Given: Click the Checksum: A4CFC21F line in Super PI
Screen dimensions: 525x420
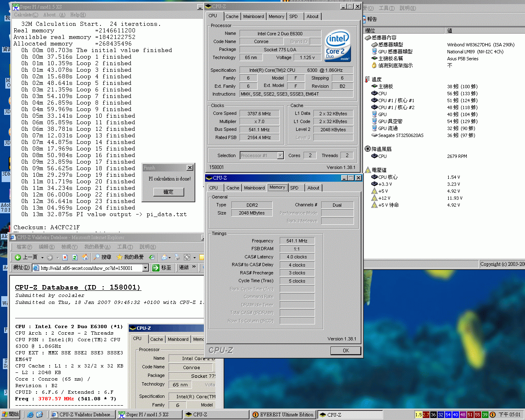Looking at the screenshot, I should coord(47,227).
